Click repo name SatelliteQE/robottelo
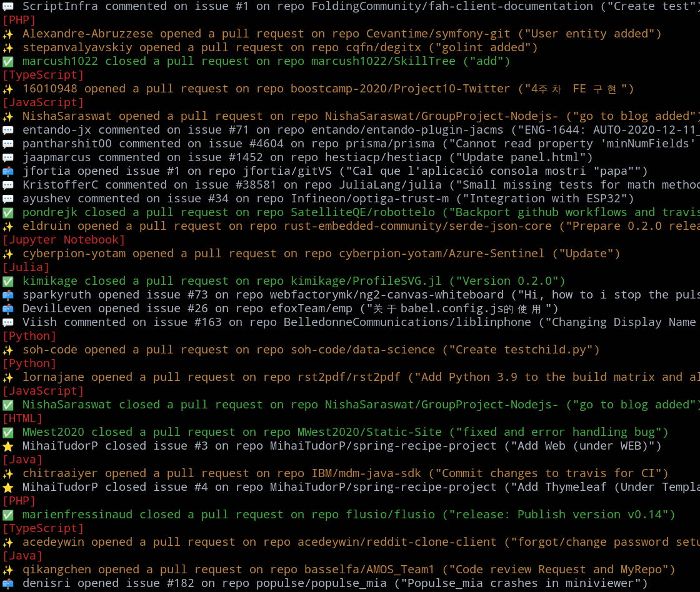The height and width of the screenshot is (592, 700). click(362, 213)
